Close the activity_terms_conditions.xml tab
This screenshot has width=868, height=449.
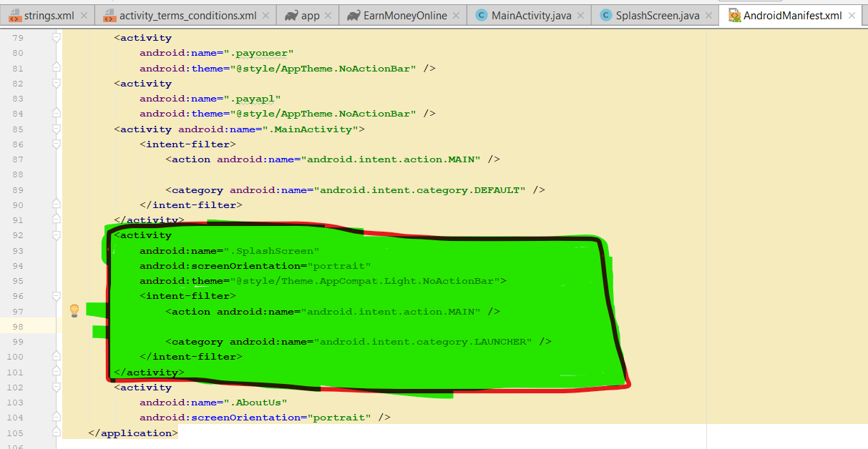(267, 16)
